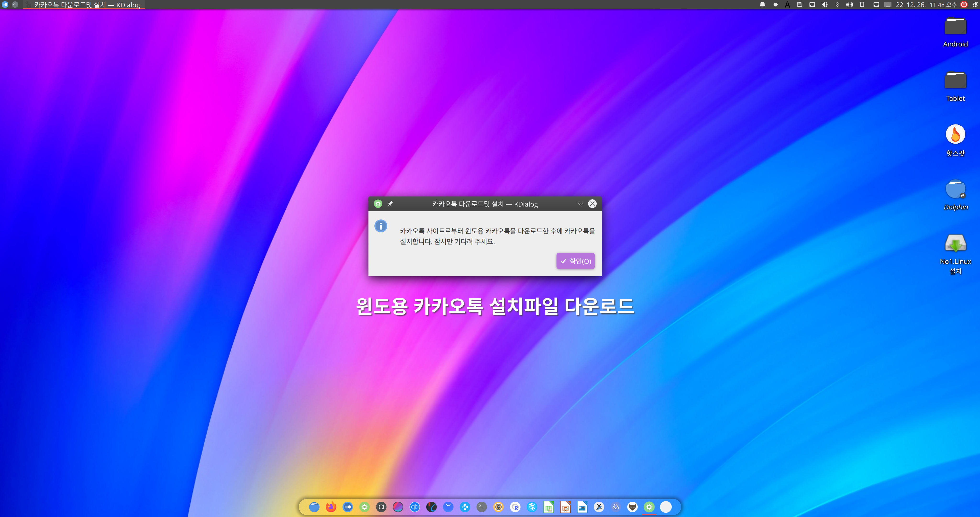980x517 pixels.
Task: Open the black 'a' circle app in dock
Action: tap(381, 507)
